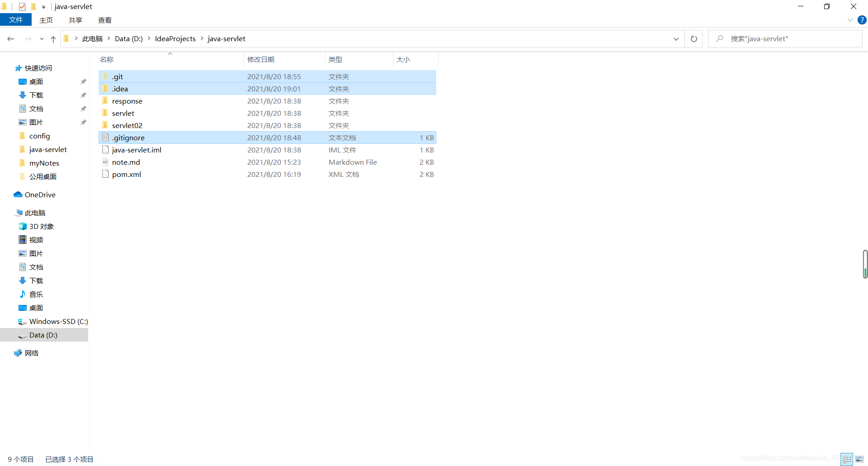This screenshot has height=466, width=868.
Task: Click the Properties quick access icon
Action: [x=22, y=7]
